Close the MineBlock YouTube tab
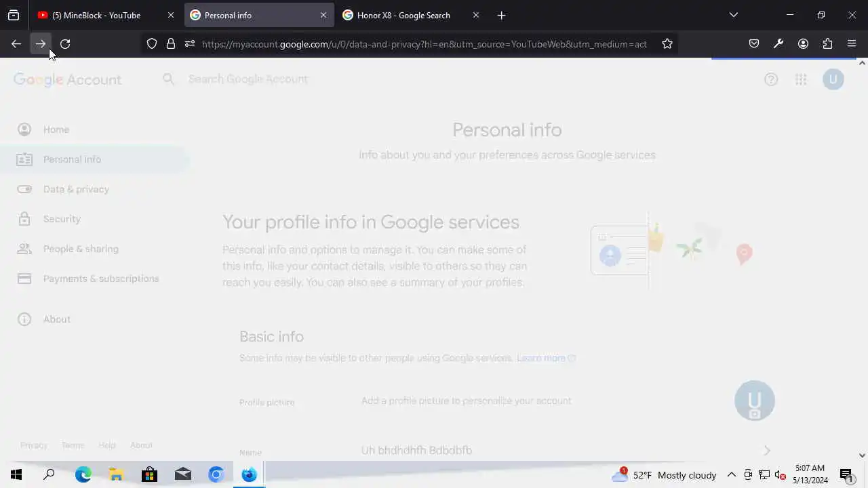868x488 pixels. 171,15
